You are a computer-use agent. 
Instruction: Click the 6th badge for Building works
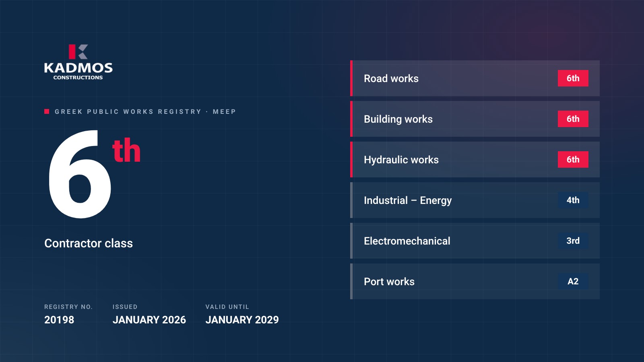click(x=573, y=119)
